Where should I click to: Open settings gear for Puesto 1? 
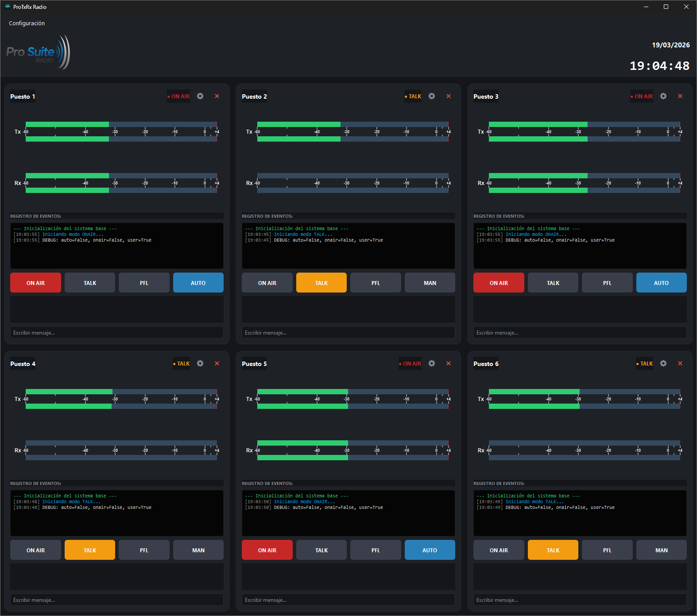pyautogui.click(x=200, y=96)
